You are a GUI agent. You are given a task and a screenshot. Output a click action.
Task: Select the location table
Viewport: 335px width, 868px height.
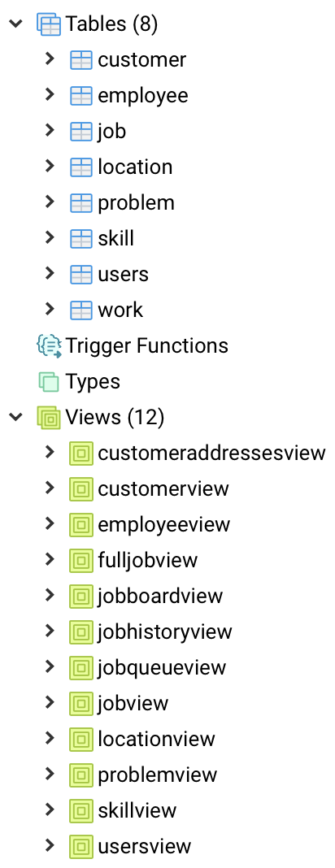[x=135, y=167]
